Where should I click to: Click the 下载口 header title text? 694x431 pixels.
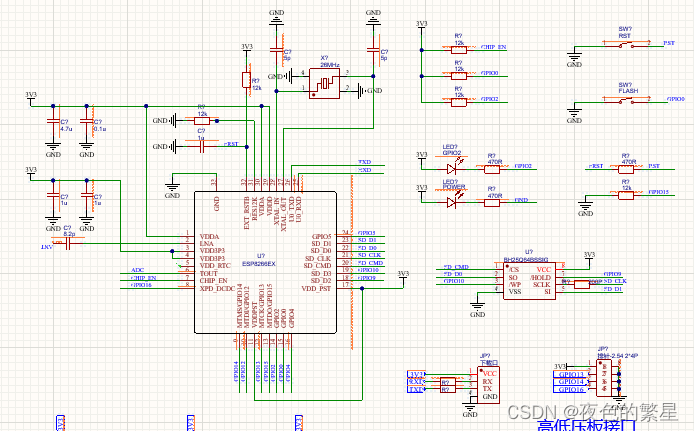[489, 362]
